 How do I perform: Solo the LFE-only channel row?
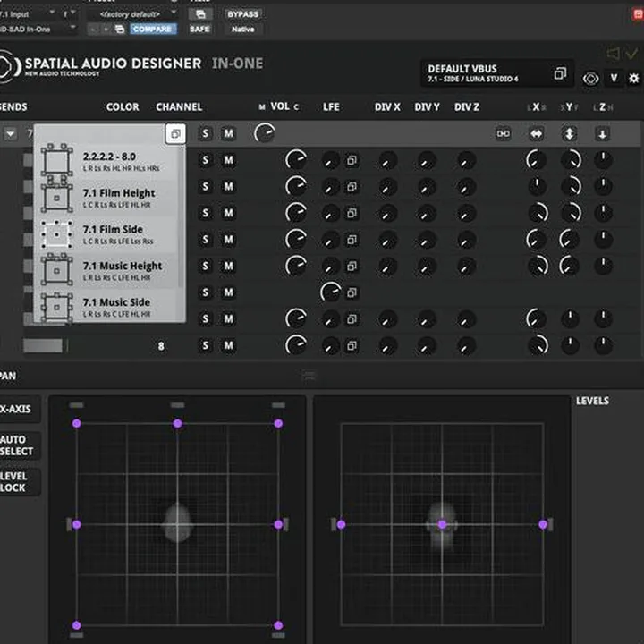206,292
